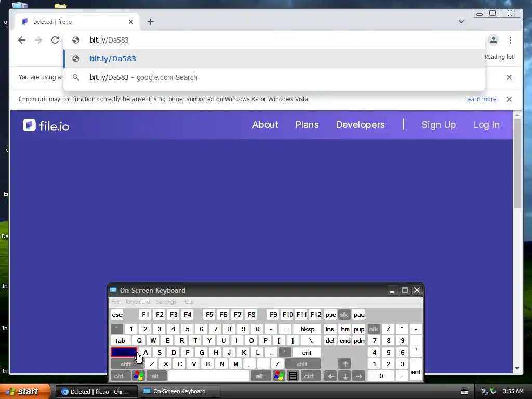This screenshot has height=399, width=532.
Task: Open the Keyboard menu in On-Screen Keyboard
Action: [x=137, y=302]
